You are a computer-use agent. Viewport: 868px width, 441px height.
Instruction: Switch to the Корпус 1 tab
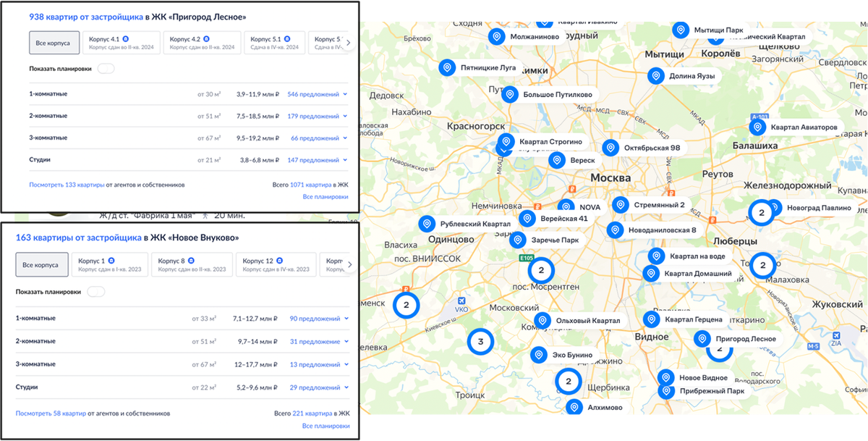coord(110,265)
